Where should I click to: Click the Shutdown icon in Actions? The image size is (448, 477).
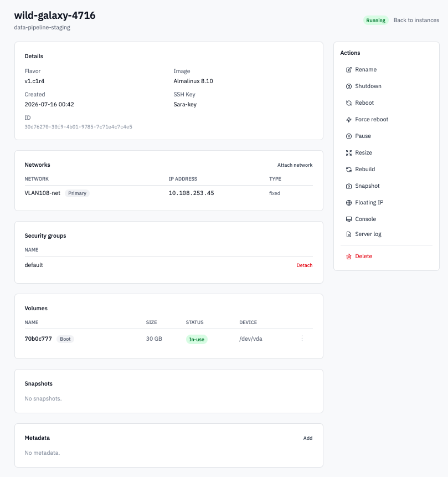tap(348, 86)
